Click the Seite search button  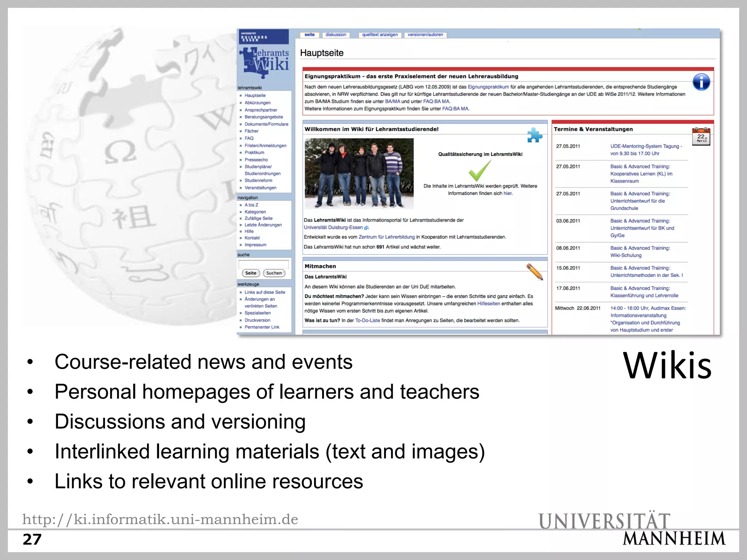[x=251, y=273]
